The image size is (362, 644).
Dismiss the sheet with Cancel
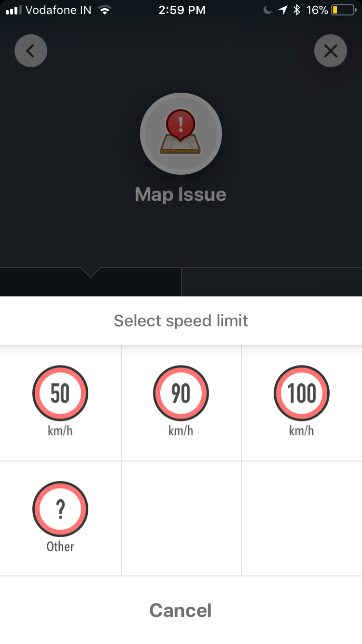pyautogui.click(x=181, y=610)
